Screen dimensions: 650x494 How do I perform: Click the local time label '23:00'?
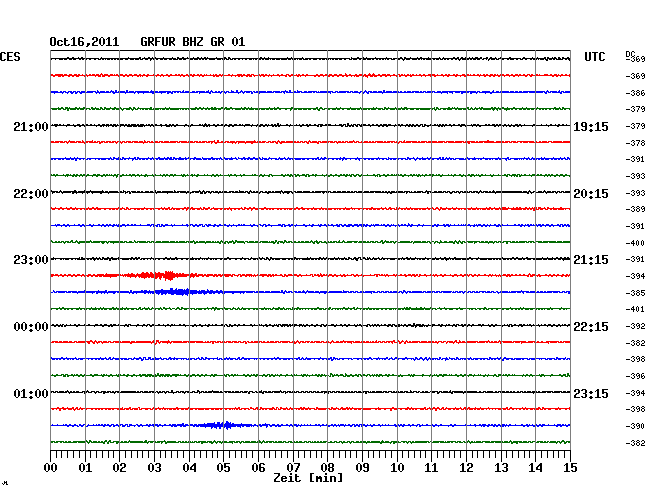[x=31, y=260]
